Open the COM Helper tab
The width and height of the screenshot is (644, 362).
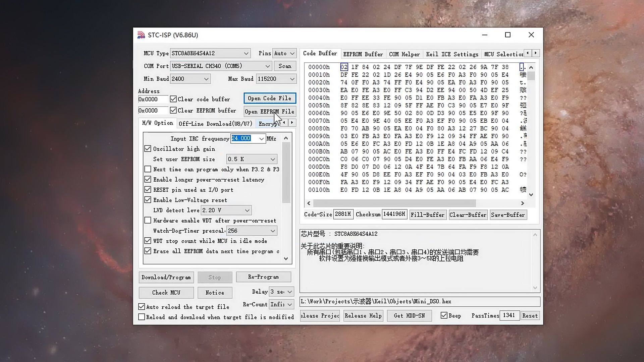coord(404,54)
